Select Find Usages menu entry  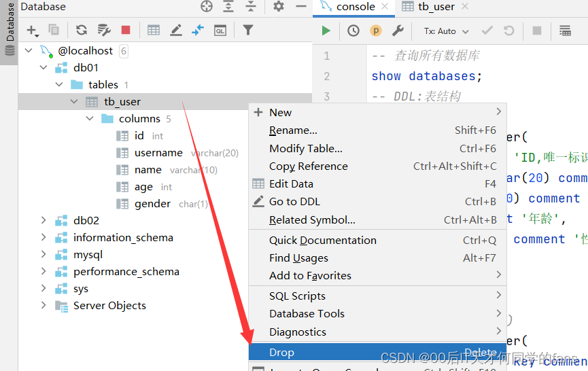click(378, 258)
